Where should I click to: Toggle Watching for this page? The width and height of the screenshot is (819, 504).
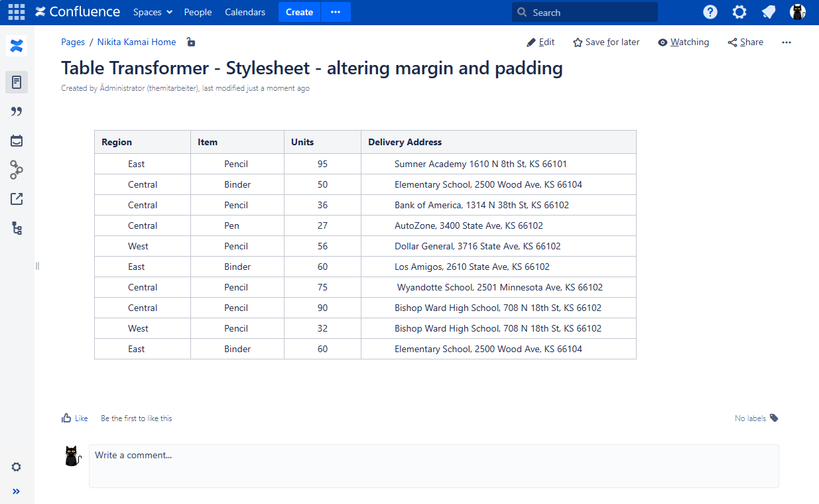683,42
